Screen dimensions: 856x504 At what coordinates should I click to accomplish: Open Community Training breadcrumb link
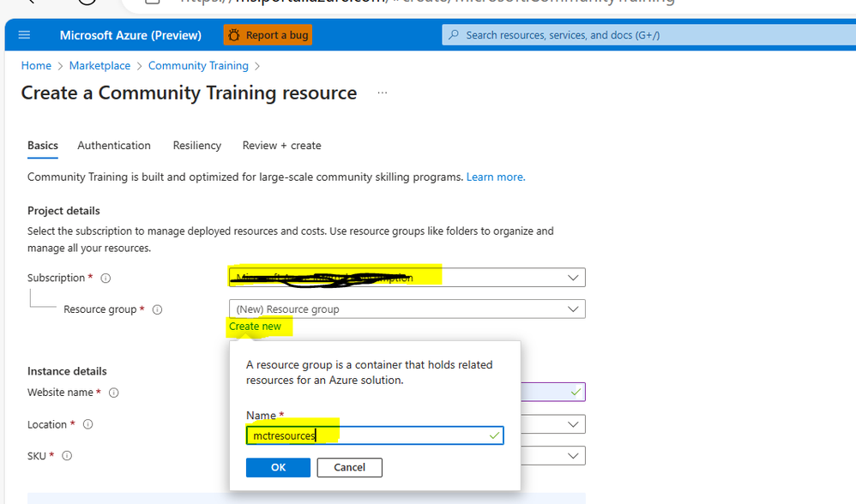(x=198, y=65)
